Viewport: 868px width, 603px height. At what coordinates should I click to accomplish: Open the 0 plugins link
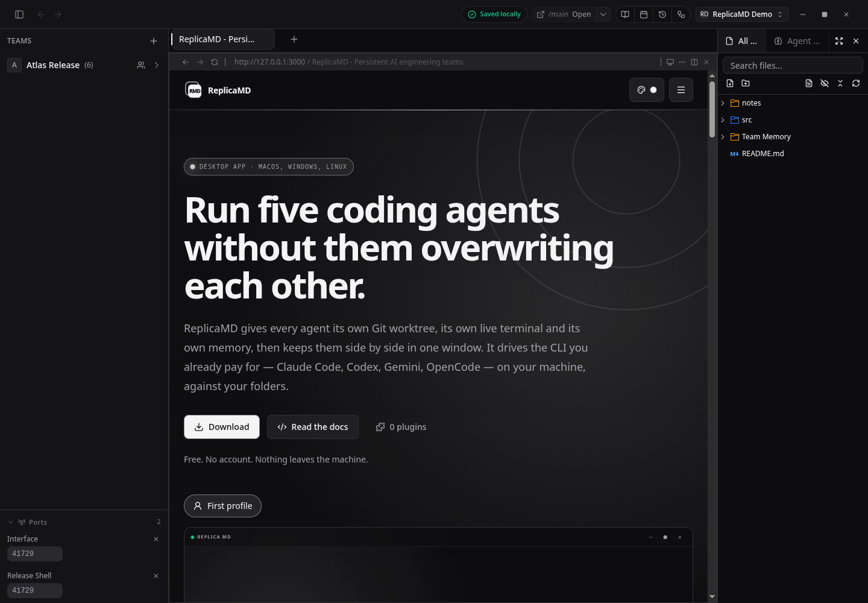pyautogui.click(x=401, y=427)
